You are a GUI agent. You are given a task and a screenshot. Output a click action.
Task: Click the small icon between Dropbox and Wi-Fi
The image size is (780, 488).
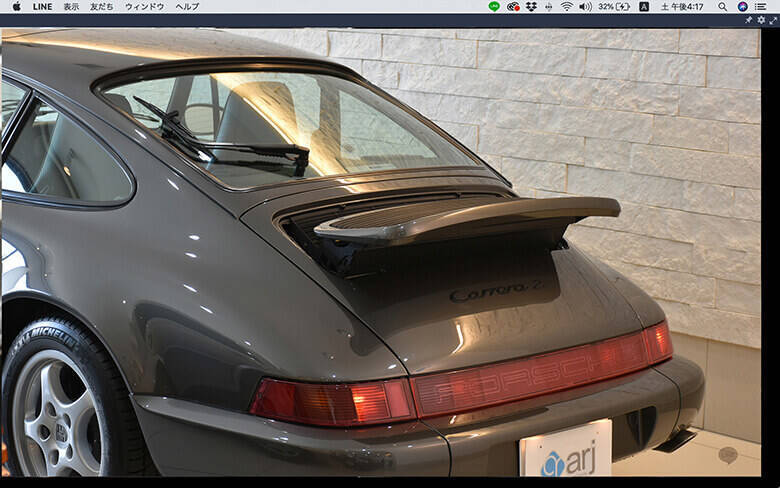click(549, 6)
